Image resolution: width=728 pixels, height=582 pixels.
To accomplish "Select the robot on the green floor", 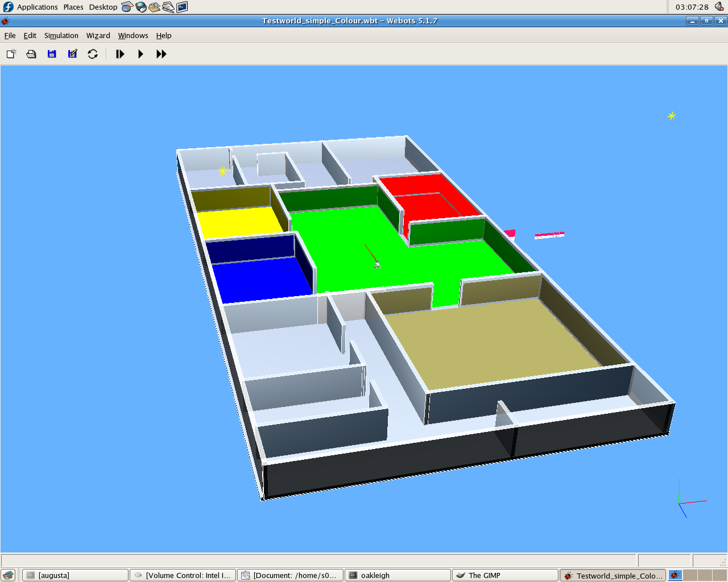I will [x=377, y=264].
